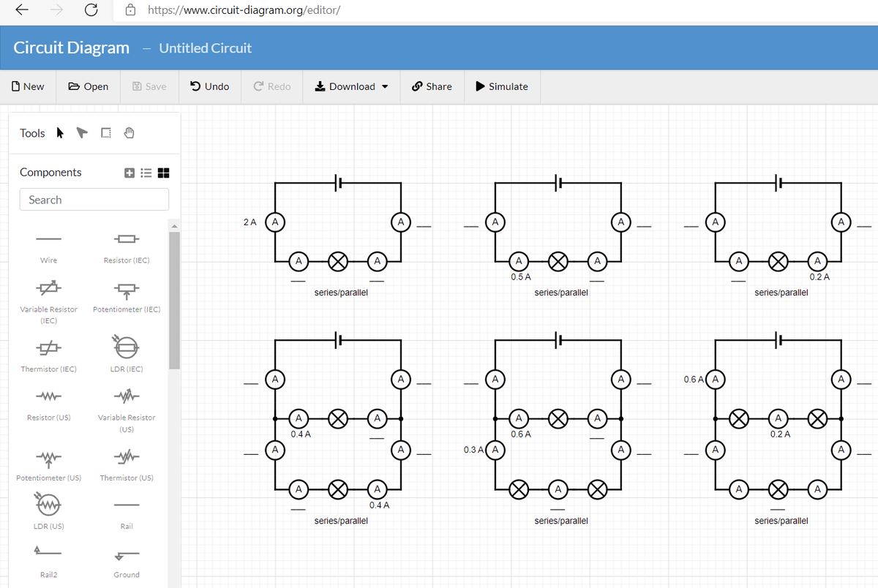Image resolution: width=878 pixels, height=588 pixels.
Task: Click the 0.6 A label in bottom-middle circuit
Action: (x=521, y=434)
